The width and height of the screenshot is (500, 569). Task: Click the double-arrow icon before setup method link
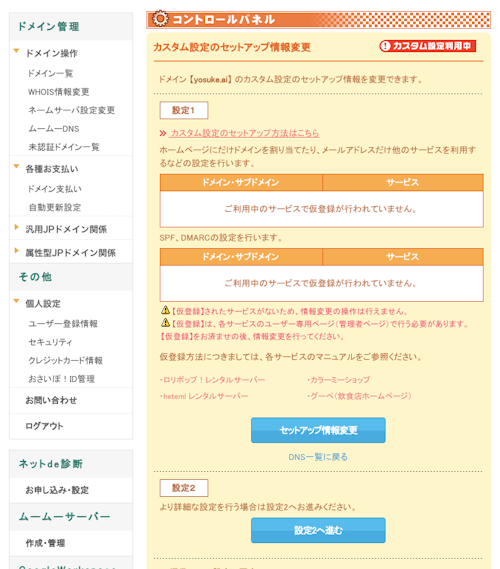(163, 134)
